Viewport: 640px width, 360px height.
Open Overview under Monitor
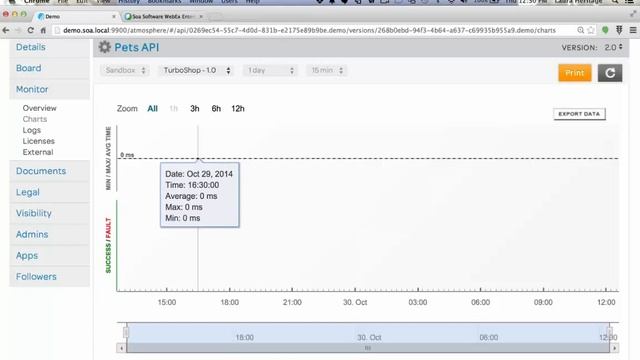point(40,108)
